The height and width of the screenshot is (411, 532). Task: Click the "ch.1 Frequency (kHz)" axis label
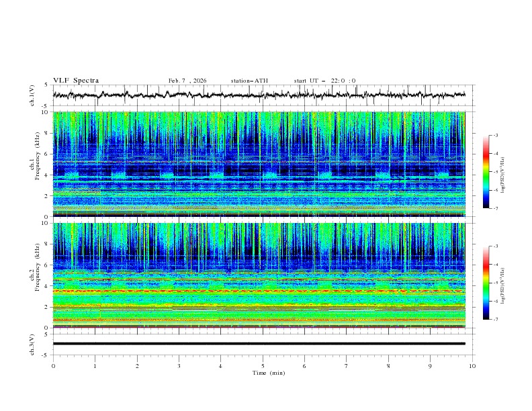click(35, 156)
